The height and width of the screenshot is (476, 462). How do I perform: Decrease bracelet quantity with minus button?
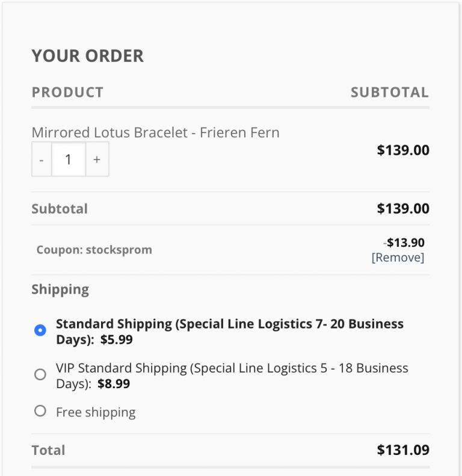42,159
